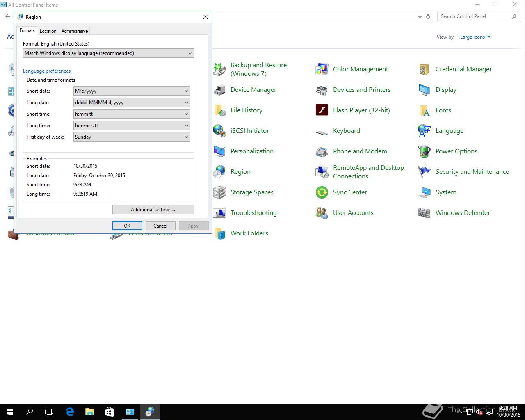525x420 pixels.
Task: Cancel the Region dialog
Action: tap(160, 226)
